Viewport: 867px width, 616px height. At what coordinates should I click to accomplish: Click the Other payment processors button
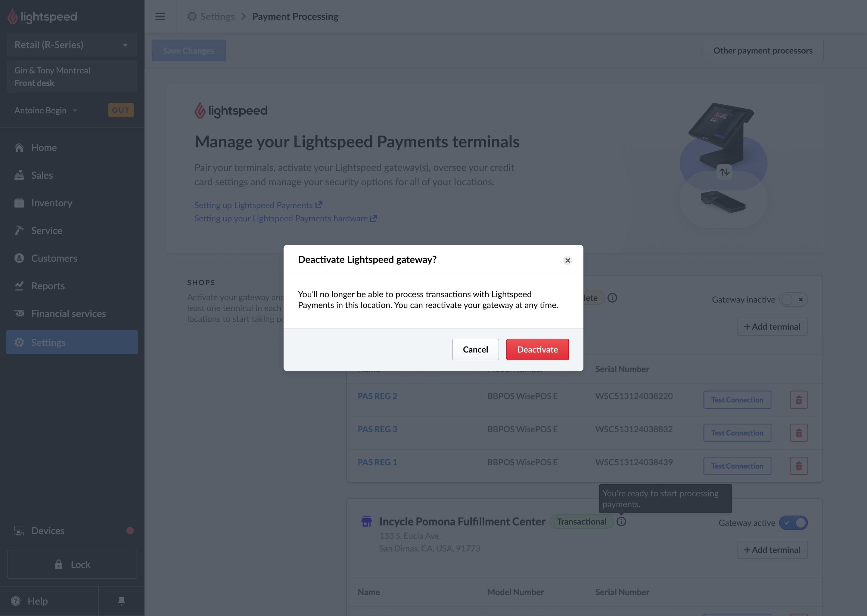click(x=763, y=50)
